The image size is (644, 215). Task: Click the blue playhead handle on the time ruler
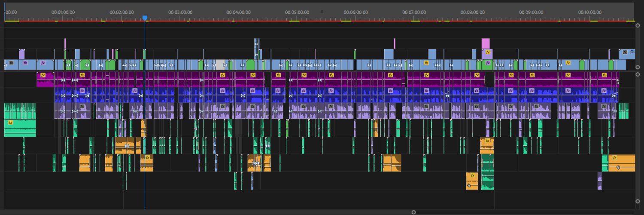tap(145, 18)
